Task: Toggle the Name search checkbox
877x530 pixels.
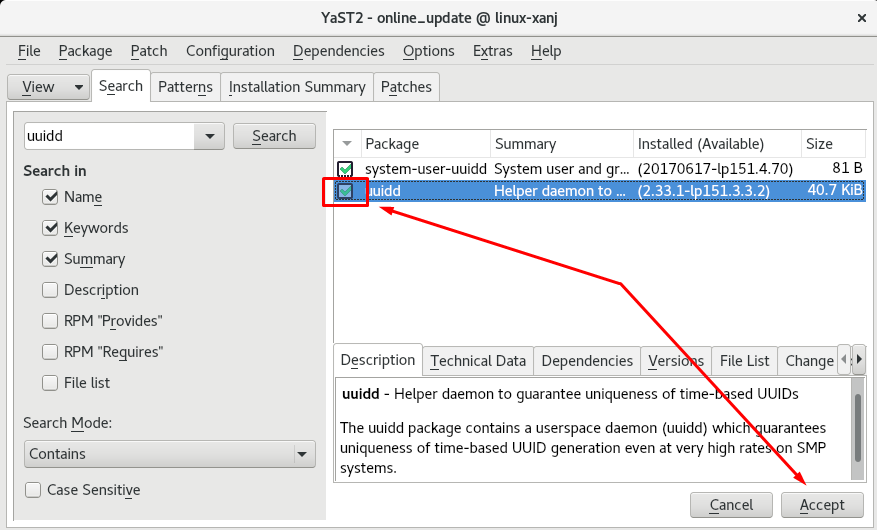Action: pos(50,197)
